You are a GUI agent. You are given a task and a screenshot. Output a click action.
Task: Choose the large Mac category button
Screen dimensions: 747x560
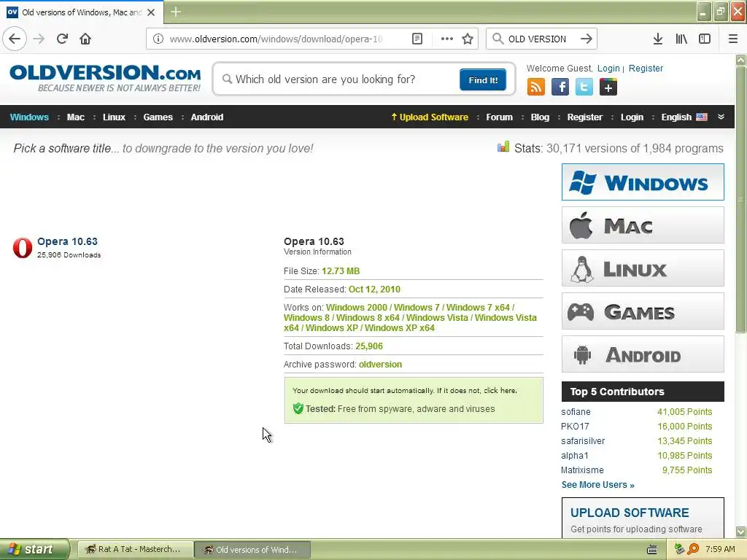point(643,225)
